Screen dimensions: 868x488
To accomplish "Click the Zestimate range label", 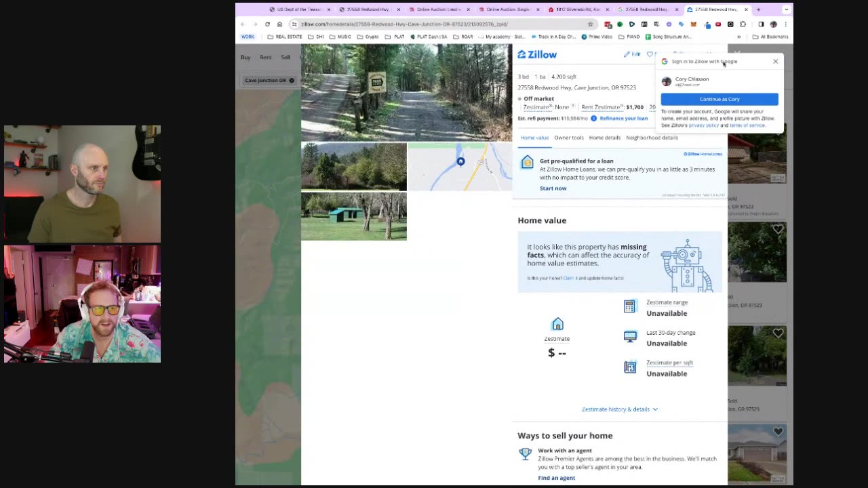I will pos(667,302).
